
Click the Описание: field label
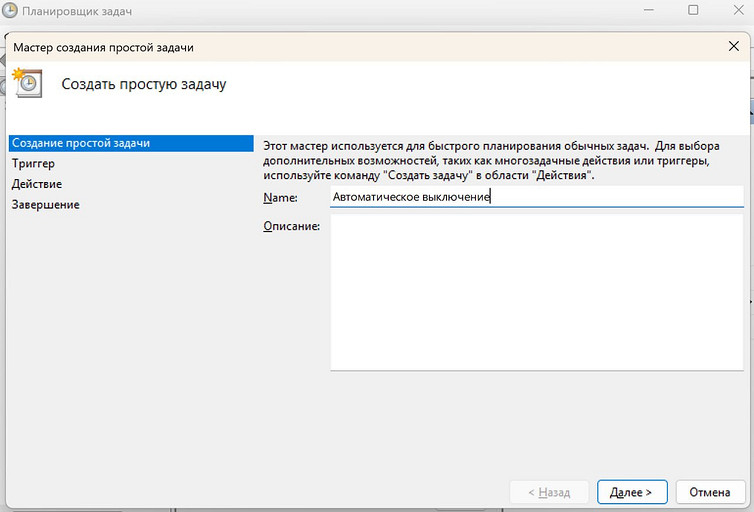tap(291, 226)
